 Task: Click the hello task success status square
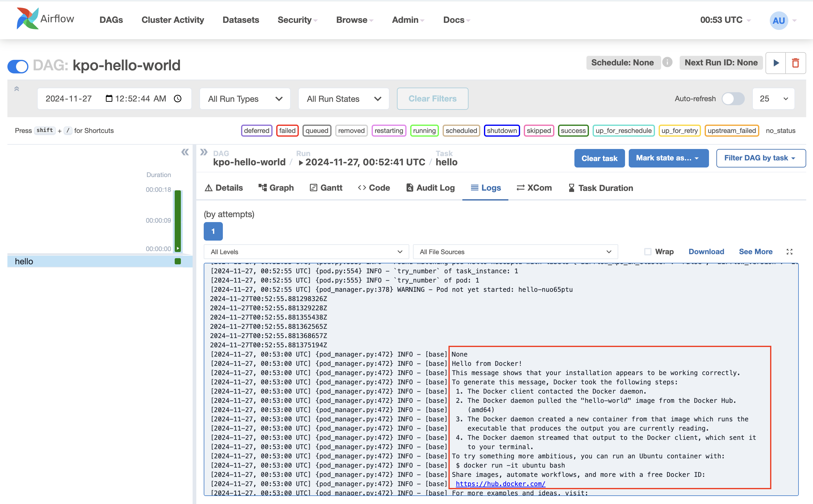(x=178, y=261)
